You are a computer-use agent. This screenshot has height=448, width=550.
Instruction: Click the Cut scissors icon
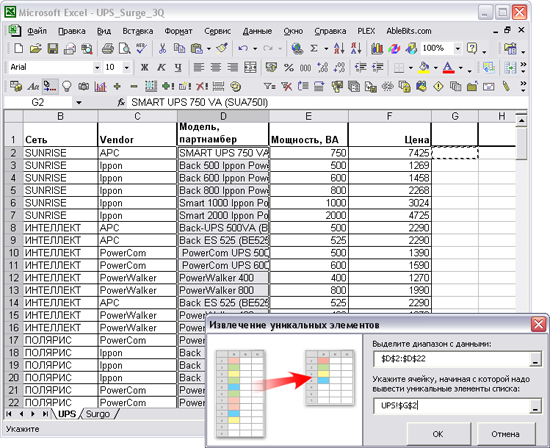click(162, 48)
